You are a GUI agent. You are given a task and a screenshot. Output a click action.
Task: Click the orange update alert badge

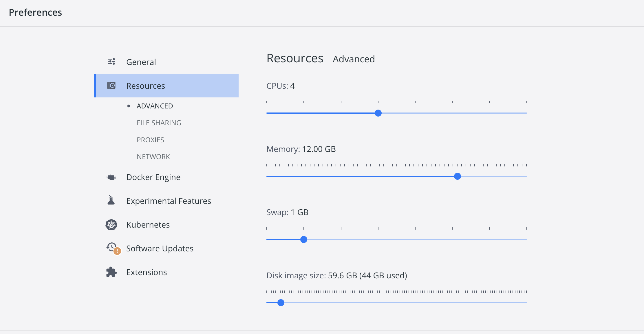click(x=117, y=251)
